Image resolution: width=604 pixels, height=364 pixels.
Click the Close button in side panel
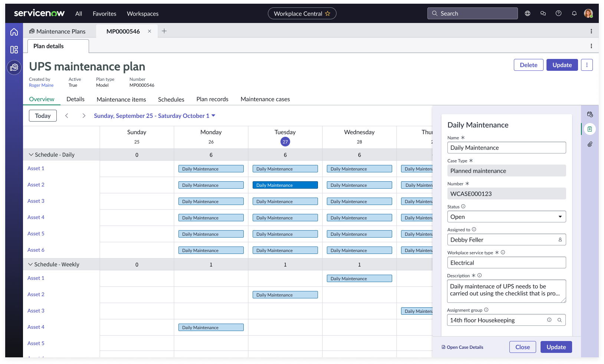point(523,347)
